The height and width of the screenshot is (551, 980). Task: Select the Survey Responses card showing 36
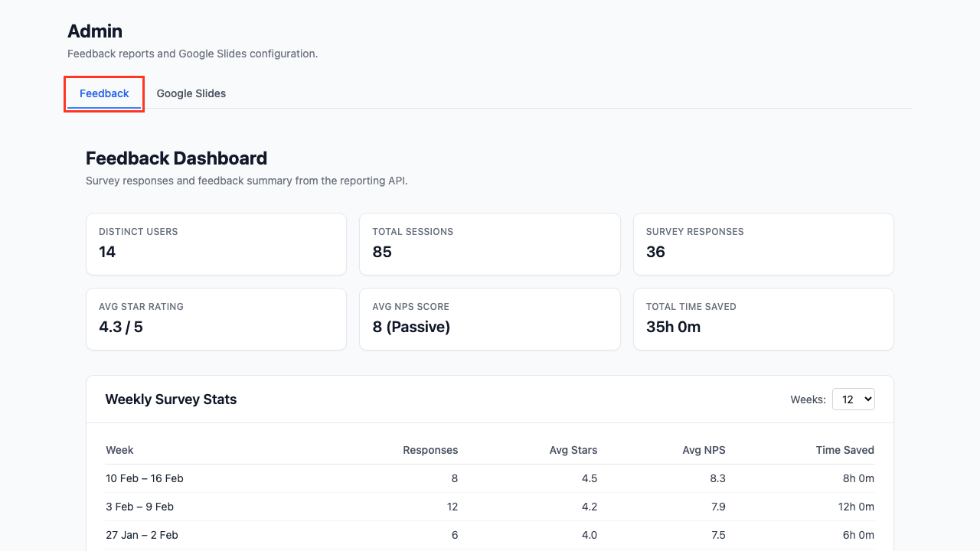(x=763, y=243)
